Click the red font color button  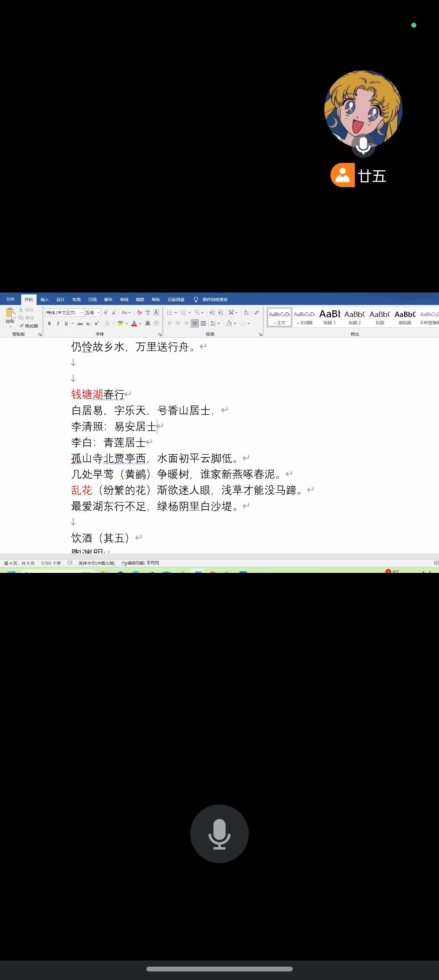134,323
